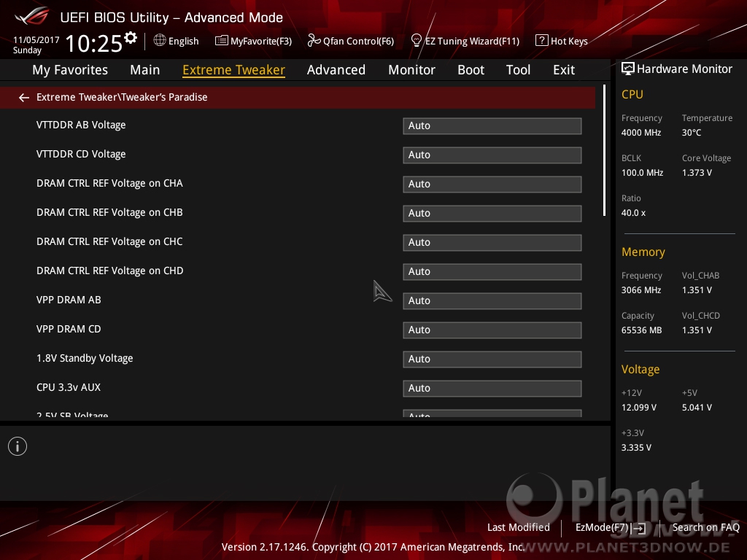Select the Extreme Tweaker tab
Viewport: 747px width, 560px height.
pos(234,70)
